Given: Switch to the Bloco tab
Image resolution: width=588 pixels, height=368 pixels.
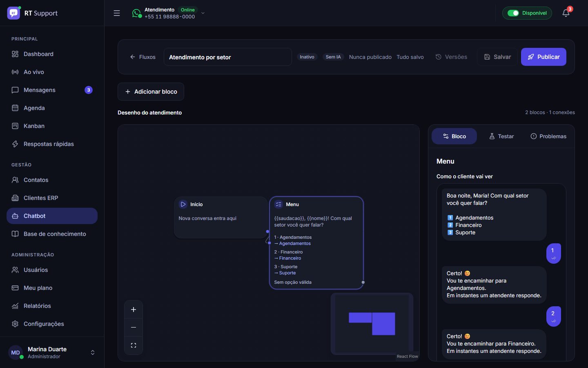Looking at the screenshot, I should 454,136.
